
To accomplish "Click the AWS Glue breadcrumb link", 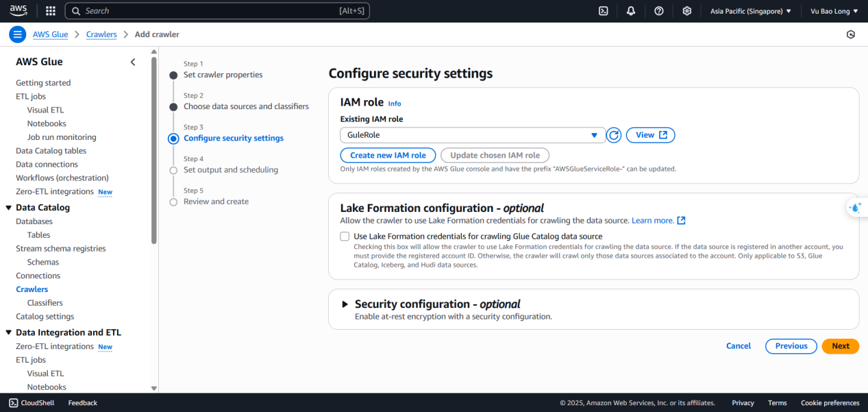I will [51, 34].
